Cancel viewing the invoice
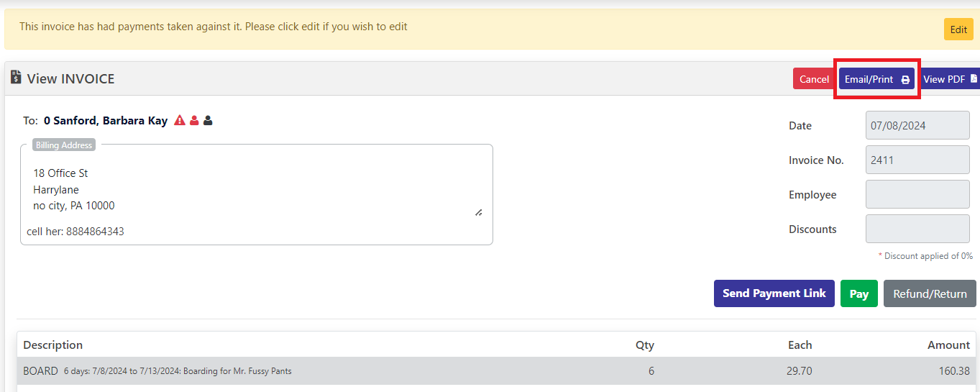The width and height of the screenshot is (980, 392). point(814,79)
